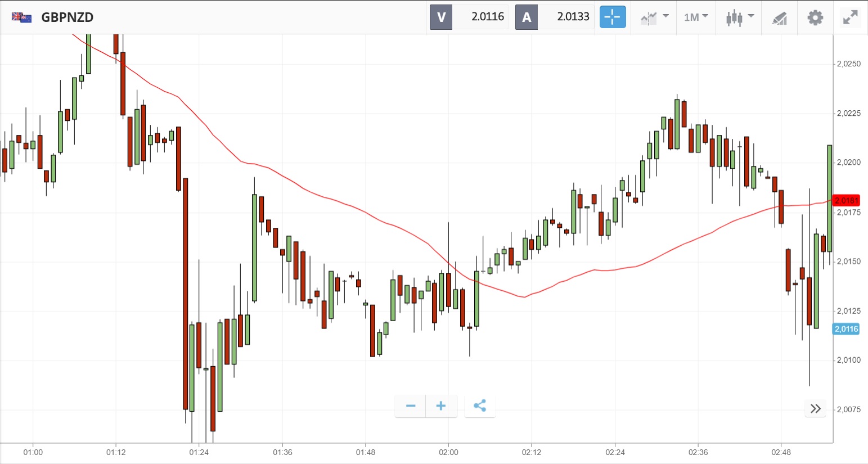Open the compare/indicators chart dropdown
868x464 pixels.
[x=654, y=17]
